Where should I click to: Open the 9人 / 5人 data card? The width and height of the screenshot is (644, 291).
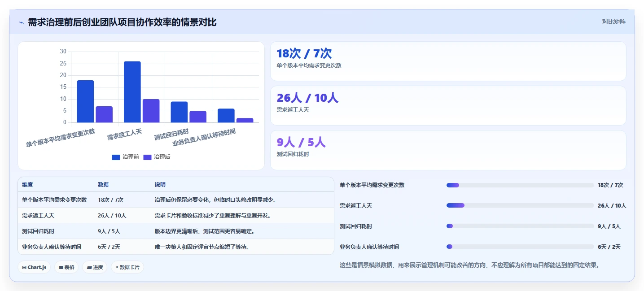pyautogui.click(x=448, y=150)
